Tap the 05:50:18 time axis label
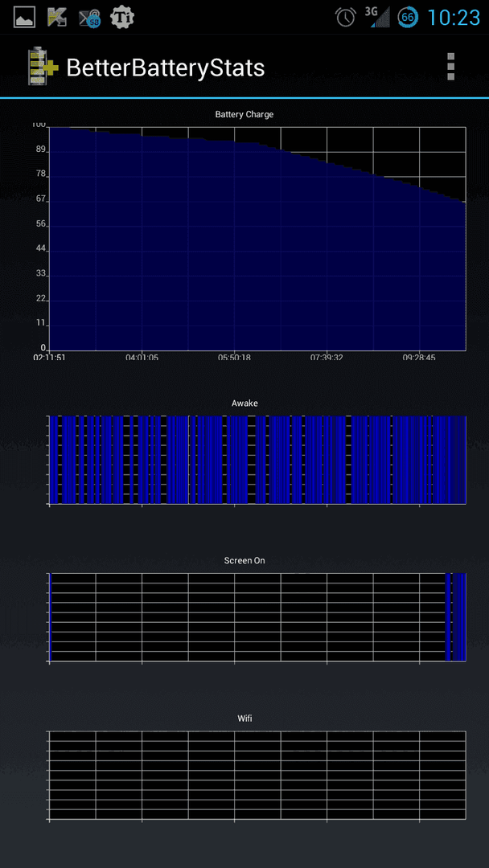The image size is (489, 868). click(234, 358)
